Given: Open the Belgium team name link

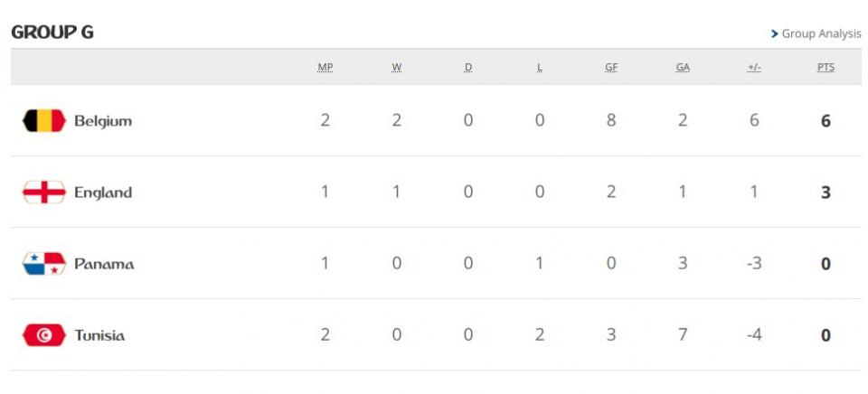Looking at the screenshot, I should point(103,121).
